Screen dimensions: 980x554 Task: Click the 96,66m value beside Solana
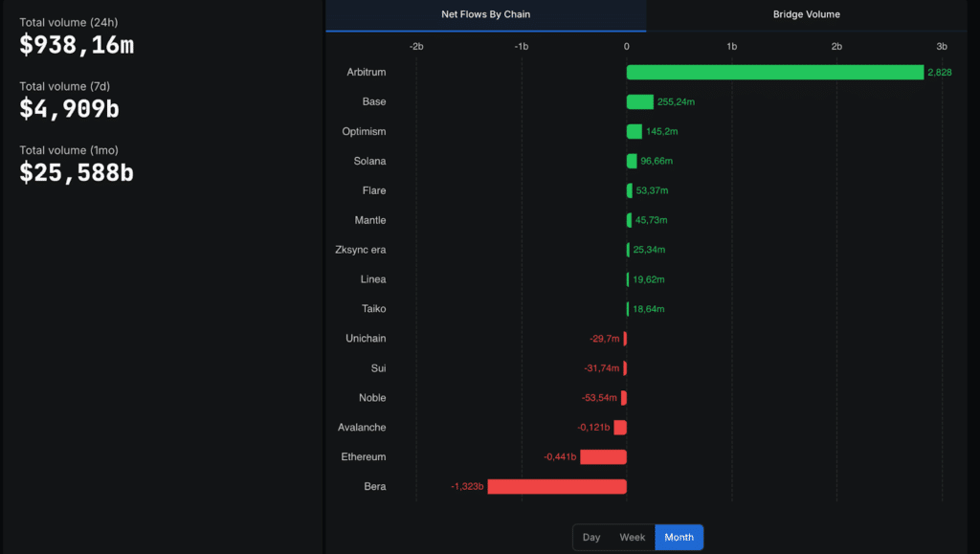pyautogui.click(x=657, y=161)
